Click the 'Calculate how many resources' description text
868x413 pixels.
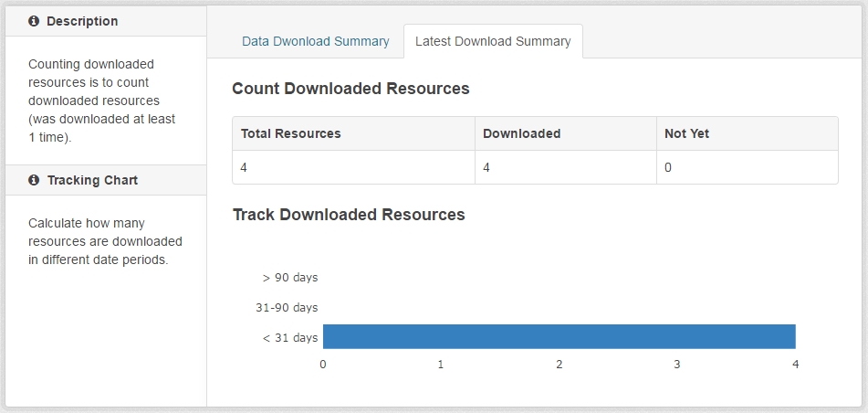105,242
